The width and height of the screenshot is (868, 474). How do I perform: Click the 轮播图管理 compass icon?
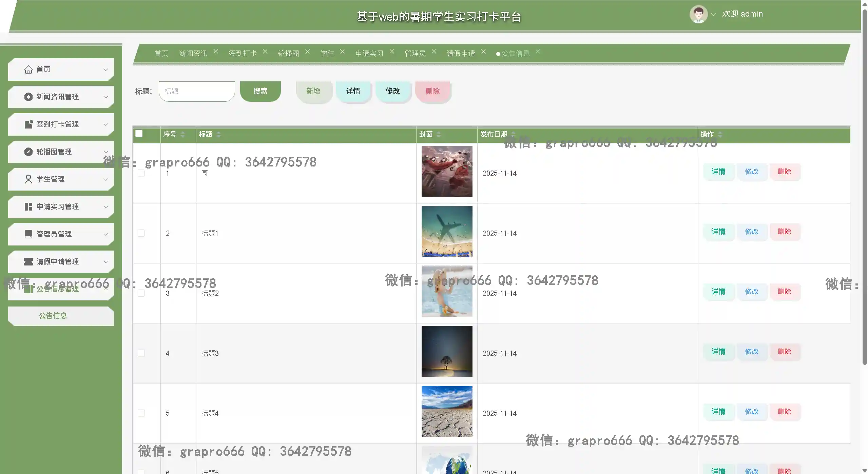coord(28,152)
